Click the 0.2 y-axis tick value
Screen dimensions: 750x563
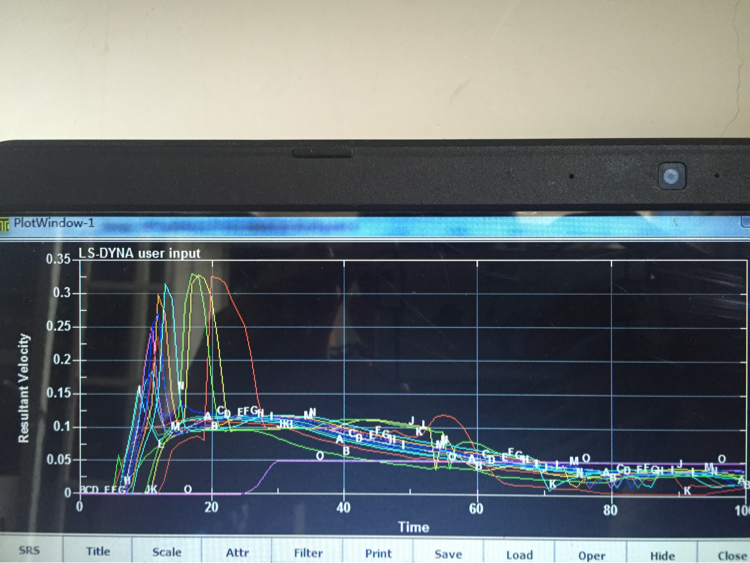pyautogui.click(x=62, y=360)
